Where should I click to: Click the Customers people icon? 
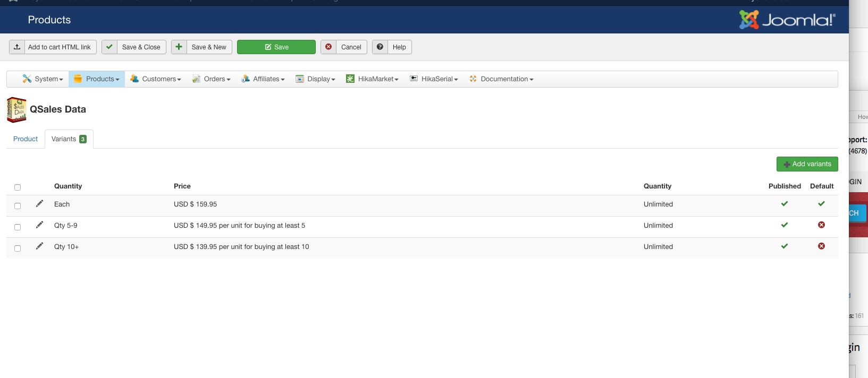[134, 79]
